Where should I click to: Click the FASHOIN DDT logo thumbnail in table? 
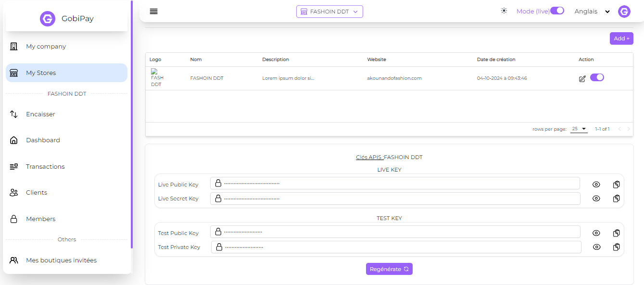pos(157,78)
